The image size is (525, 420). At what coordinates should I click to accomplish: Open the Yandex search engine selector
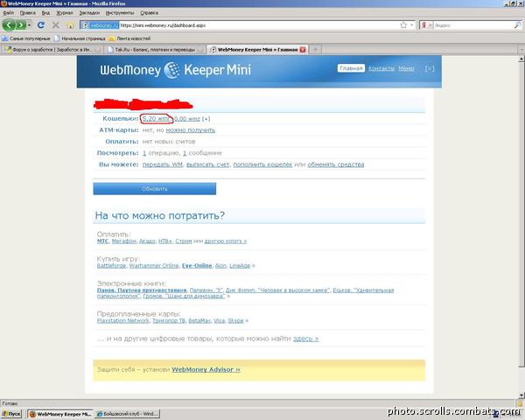pos(426,25)
